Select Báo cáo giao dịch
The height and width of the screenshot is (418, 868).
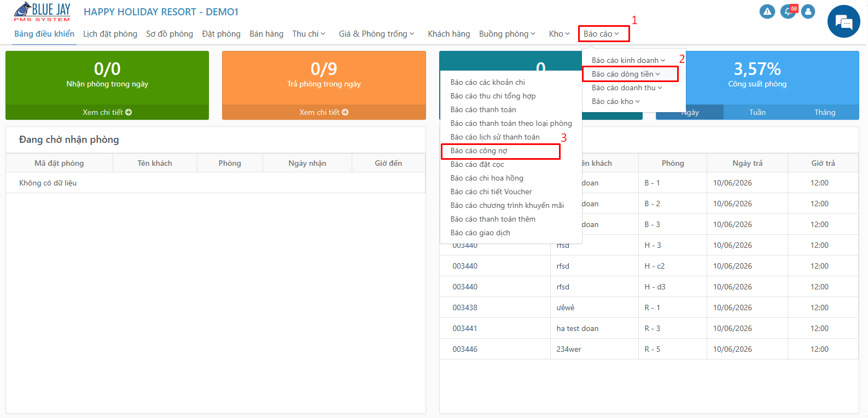[480, 233]
